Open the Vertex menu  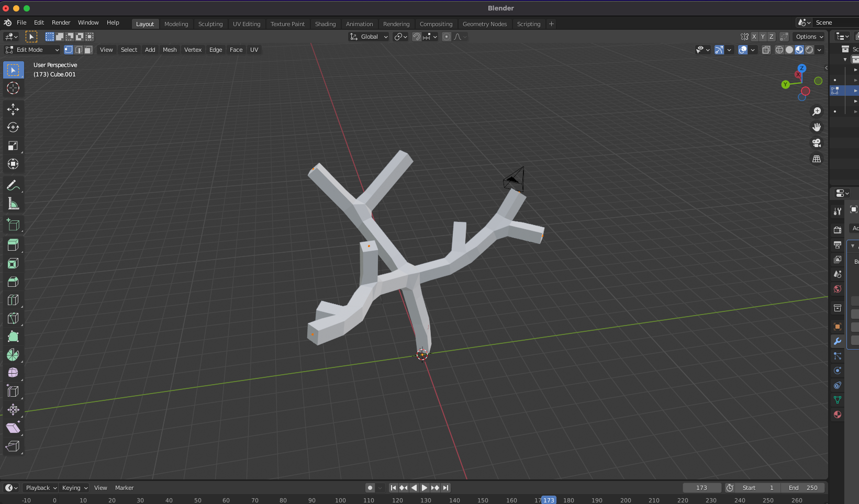193,50
